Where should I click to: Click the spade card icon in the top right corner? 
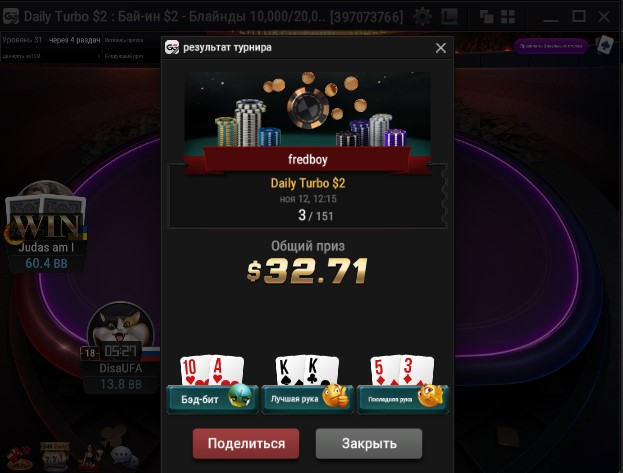click(605, 45)
